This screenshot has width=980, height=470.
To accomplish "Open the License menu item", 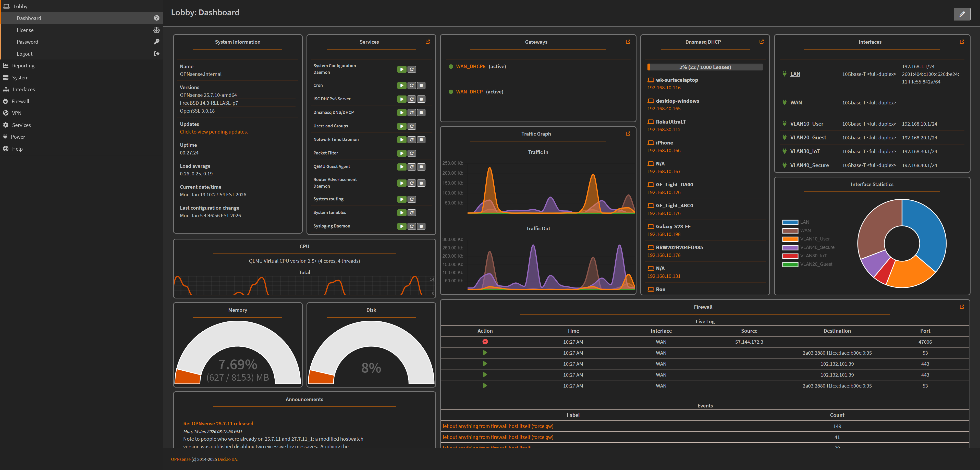I will coord(25,30).
